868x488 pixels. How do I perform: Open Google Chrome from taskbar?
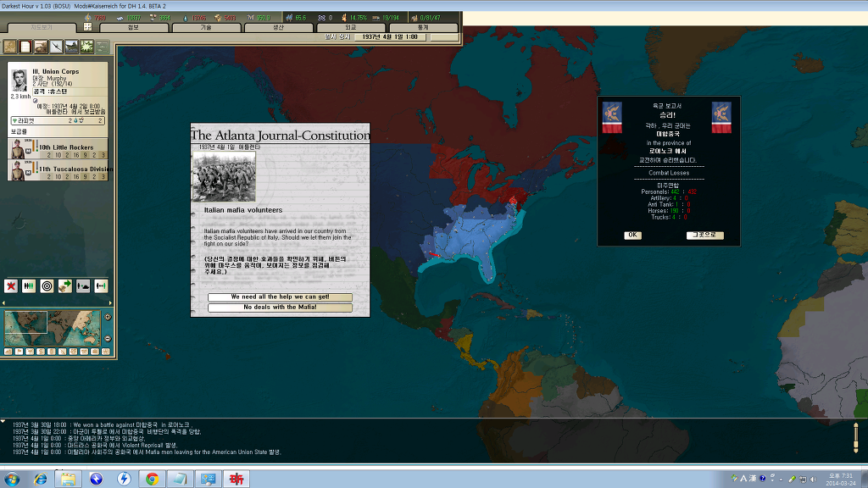[x=153, y=480]
